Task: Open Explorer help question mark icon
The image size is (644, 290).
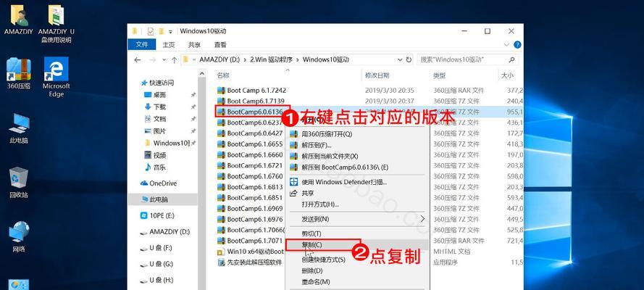Action: (517, 45)
